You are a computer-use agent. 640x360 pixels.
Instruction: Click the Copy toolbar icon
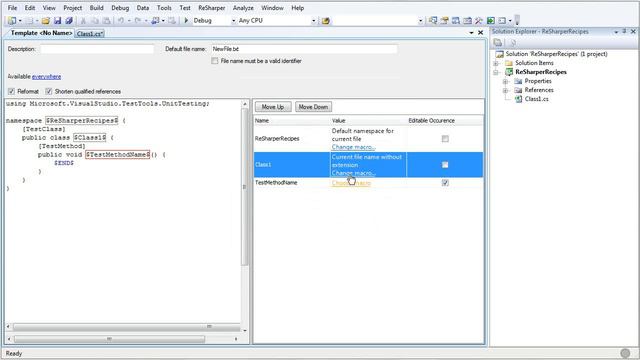(95, 20)
